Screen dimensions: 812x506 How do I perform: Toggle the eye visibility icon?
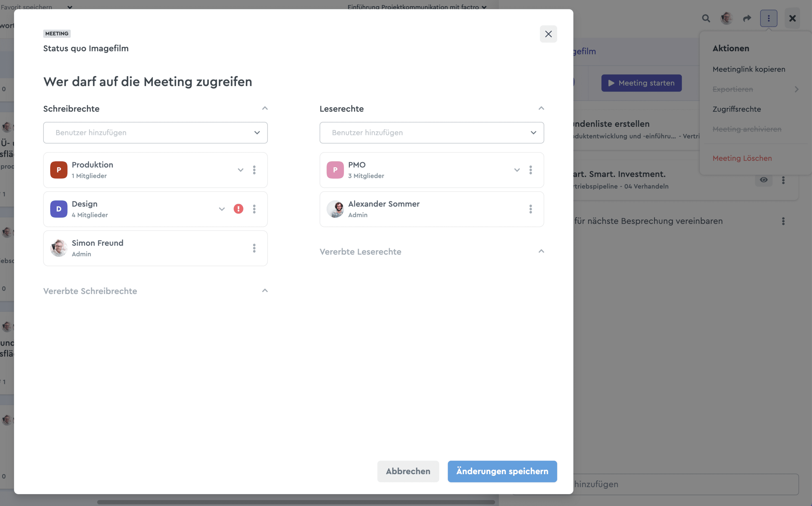pyautogui.click(x=764, y=180)
